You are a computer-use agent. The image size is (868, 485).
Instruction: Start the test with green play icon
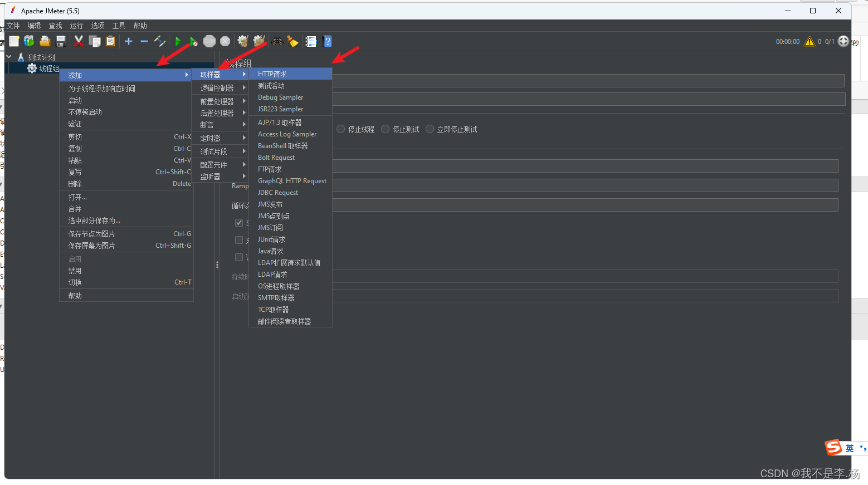point(178,41)
